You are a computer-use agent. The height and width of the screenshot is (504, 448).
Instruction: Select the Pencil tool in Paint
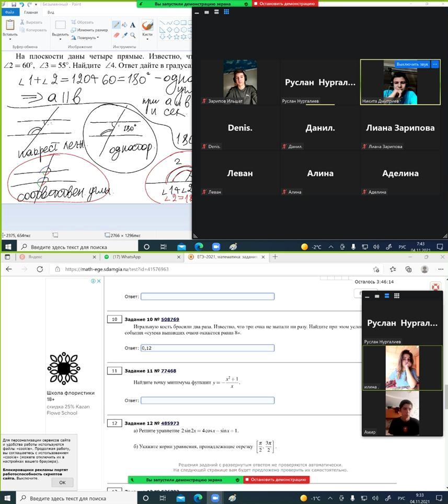[x=116, y=25]
